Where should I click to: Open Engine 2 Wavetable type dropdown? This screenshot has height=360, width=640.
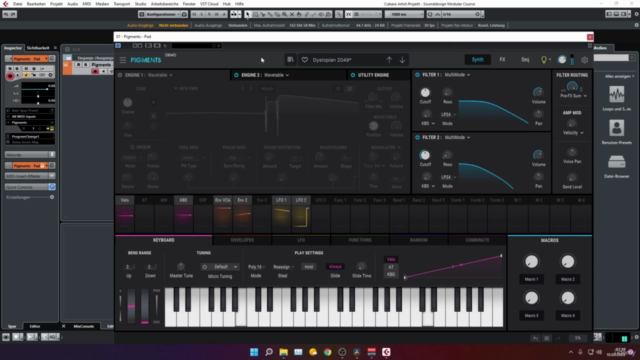pos(277,75)
